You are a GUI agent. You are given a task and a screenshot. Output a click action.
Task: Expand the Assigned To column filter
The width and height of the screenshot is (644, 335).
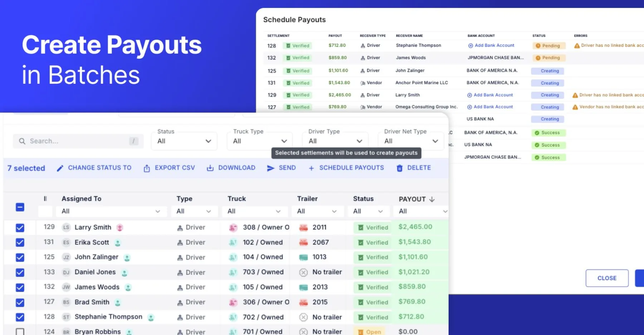pos(111,212)
